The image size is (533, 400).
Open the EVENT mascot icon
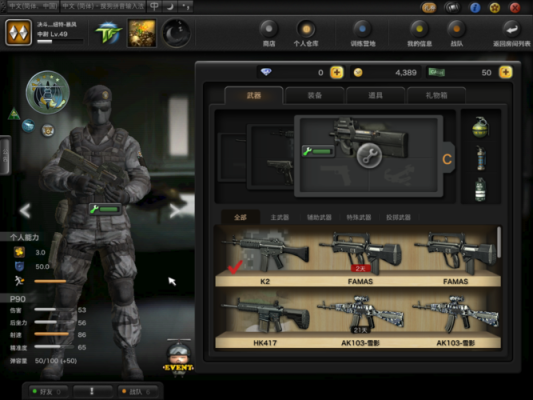tap(179, 358)
